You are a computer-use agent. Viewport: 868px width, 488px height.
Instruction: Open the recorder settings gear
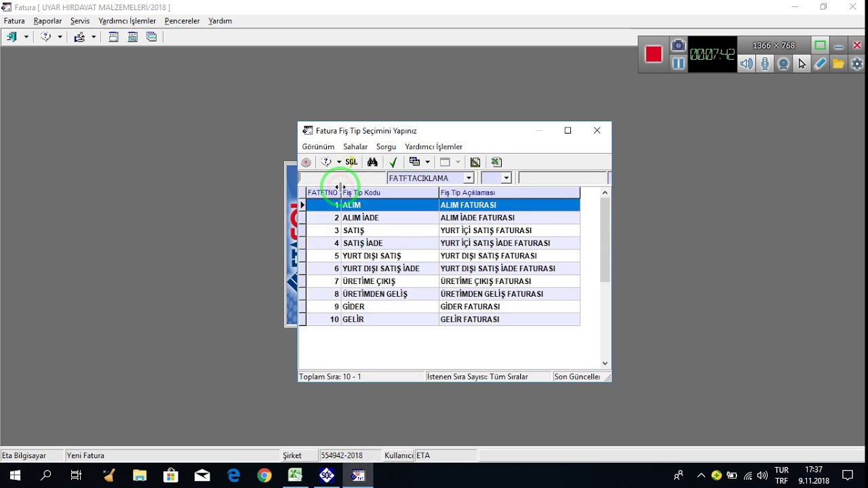(x=857, y=64)
